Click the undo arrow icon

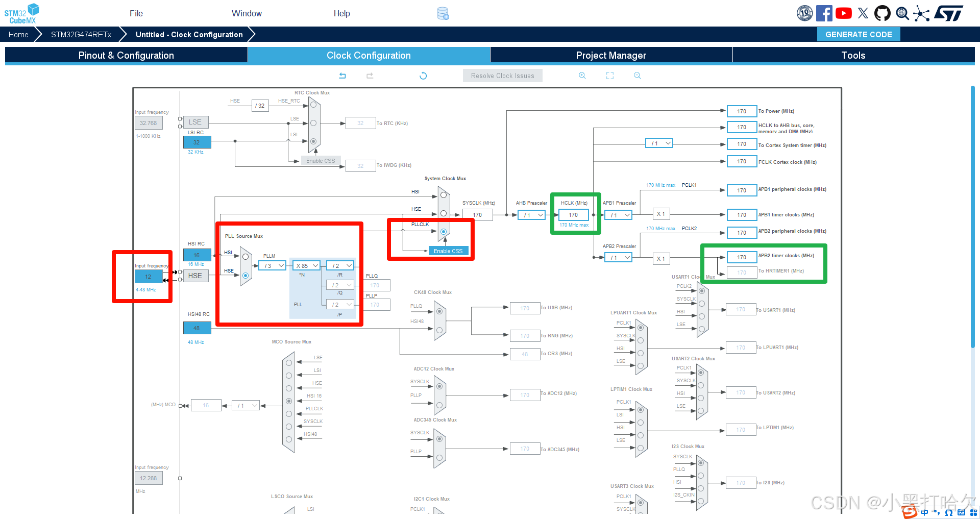click(342, 76)
